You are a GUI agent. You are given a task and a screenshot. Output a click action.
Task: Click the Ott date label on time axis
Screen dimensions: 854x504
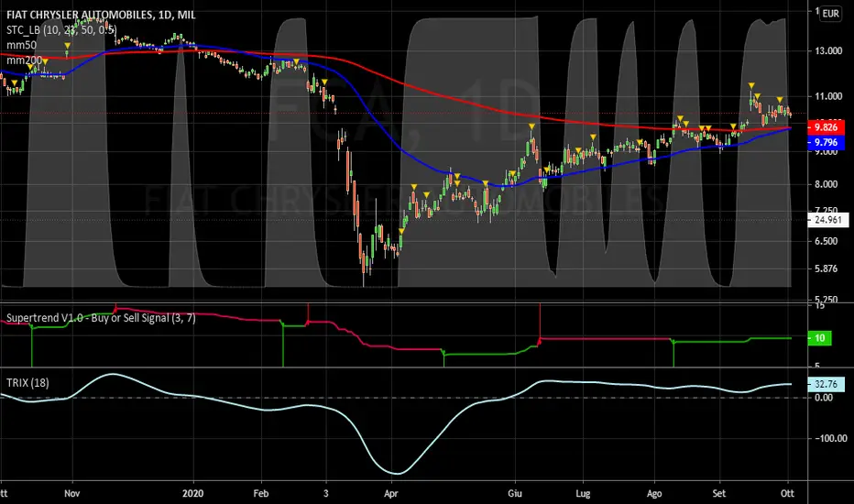click(x=787, y=494)
